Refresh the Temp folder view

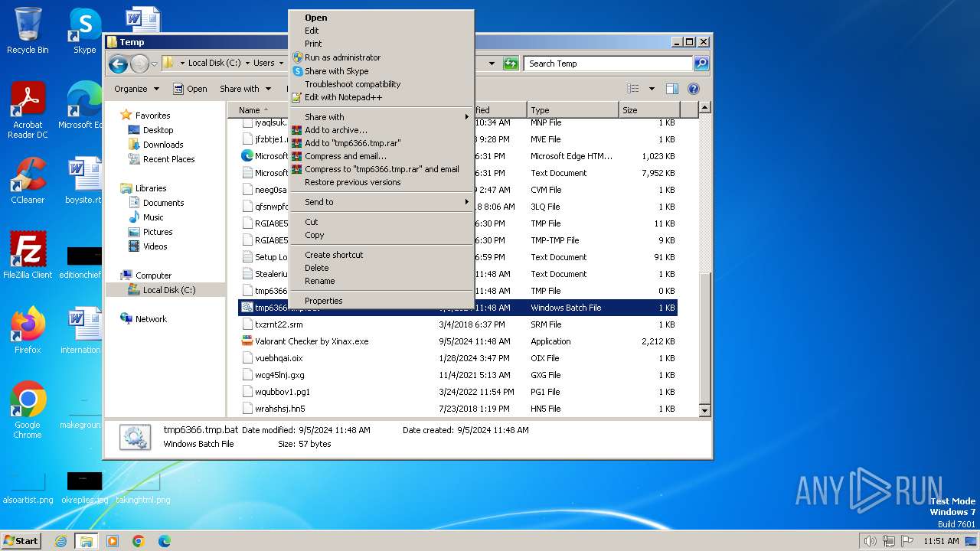(511, 64)
